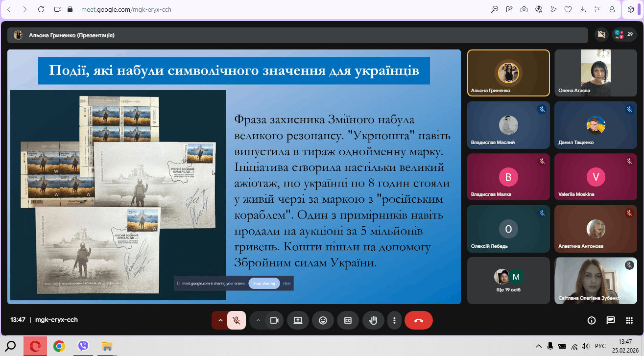
Task: Expand audio settings arrow next to microphone
Action: (220, 320)
